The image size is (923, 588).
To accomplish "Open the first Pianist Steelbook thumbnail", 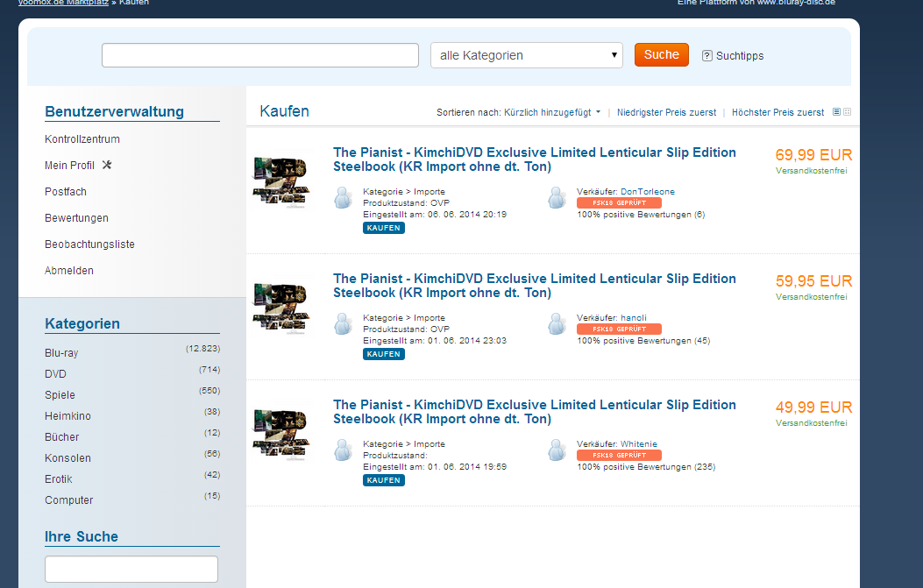I will 280,181.
